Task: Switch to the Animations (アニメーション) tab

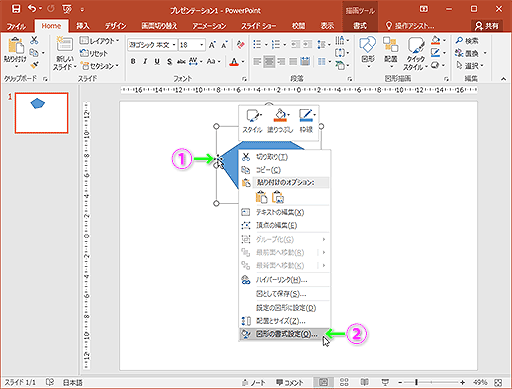Action: (209, 26)
